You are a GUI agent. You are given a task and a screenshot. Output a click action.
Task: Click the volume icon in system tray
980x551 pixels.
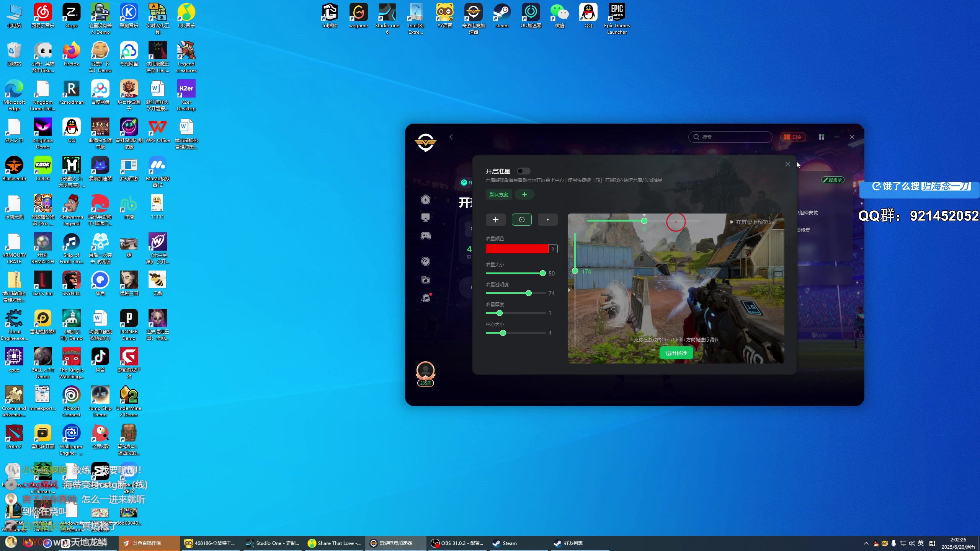912,543
